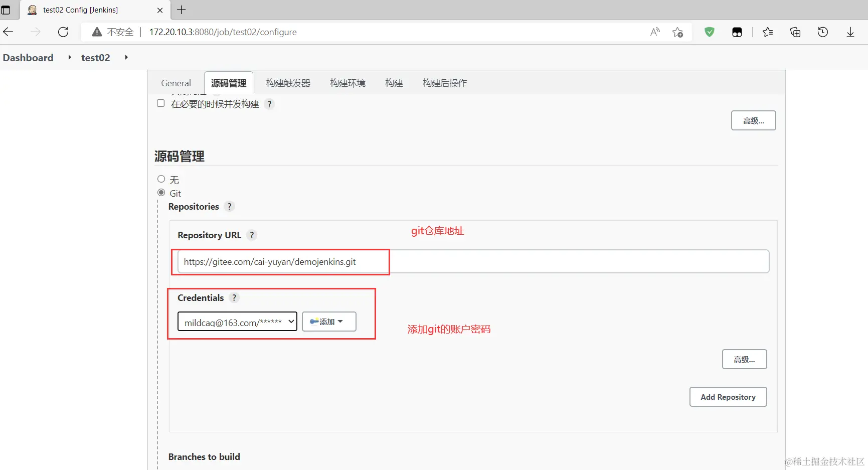Open help for concurrent build option
Viewport: 868px width, 470px height.
pos(269,104)
